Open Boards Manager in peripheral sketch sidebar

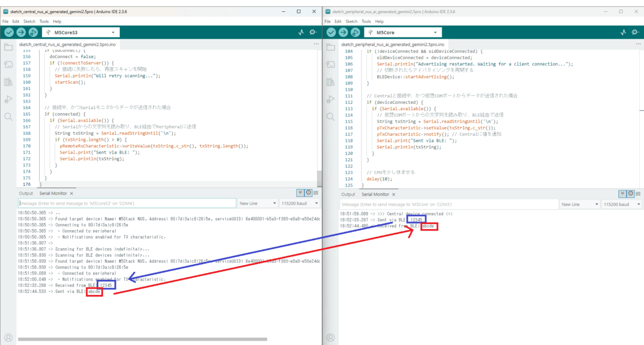(x=331, y=64)
